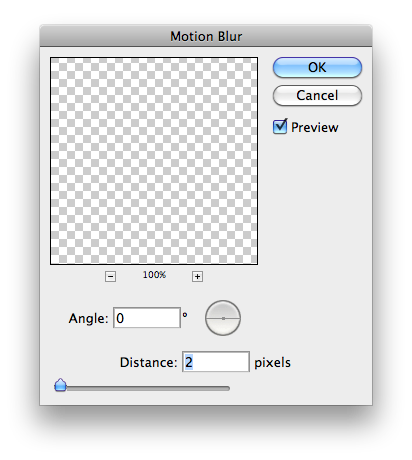
Task: Click the Preview label text
Action: coord(314,128)
